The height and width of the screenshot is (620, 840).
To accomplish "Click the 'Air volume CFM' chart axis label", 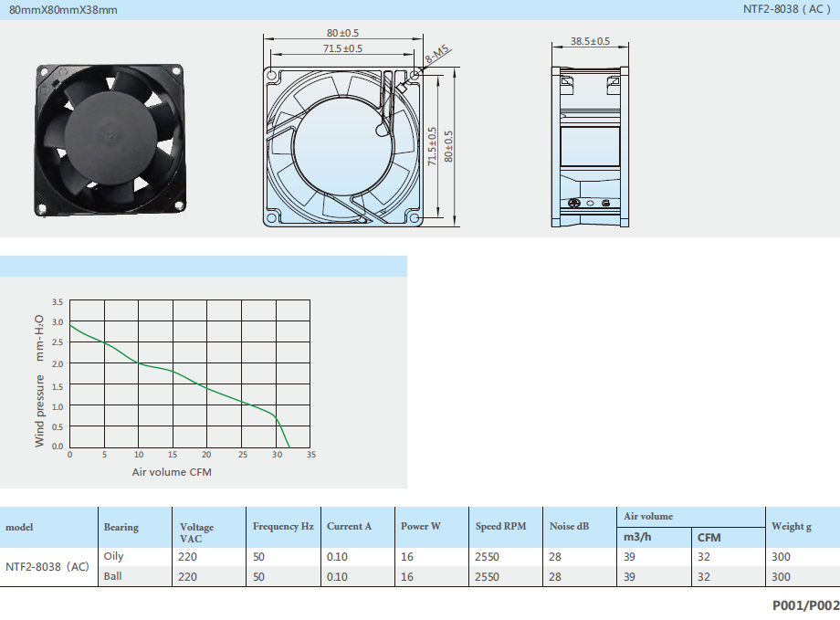I will click(172, 472).
